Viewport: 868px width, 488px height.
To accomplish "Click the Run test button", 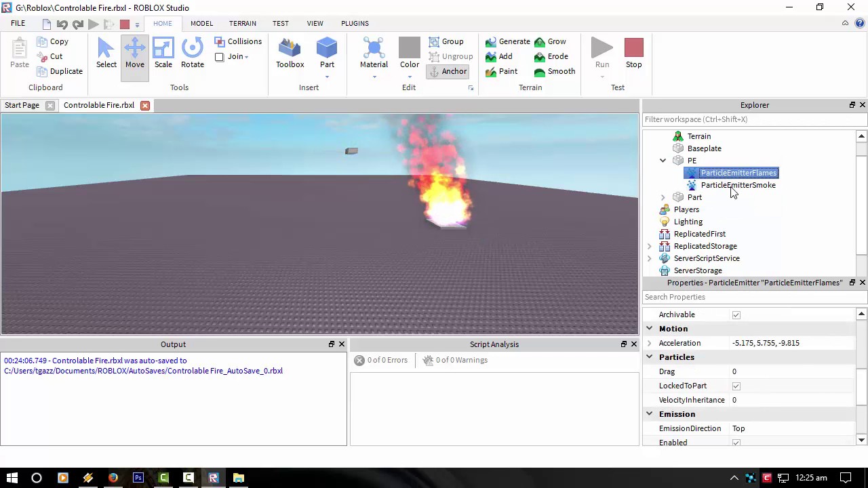I will [602, 54].
